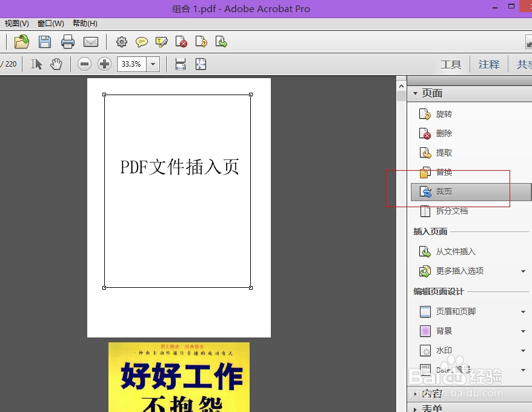The height and width of the screenshot is (412, 532).
Task: Select the Selection arrow tool
Action: pyautogui.click(x=36, y=64)
